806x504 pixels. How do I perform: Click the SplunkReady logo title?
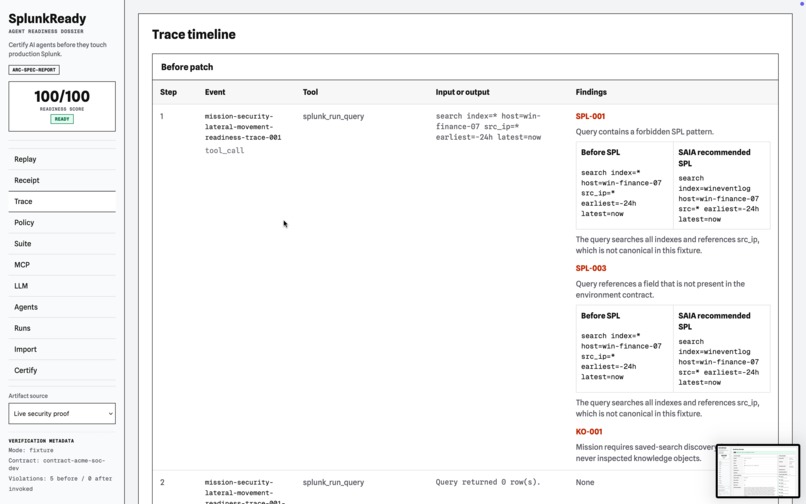pyautogui.click(x=47, y=19)
